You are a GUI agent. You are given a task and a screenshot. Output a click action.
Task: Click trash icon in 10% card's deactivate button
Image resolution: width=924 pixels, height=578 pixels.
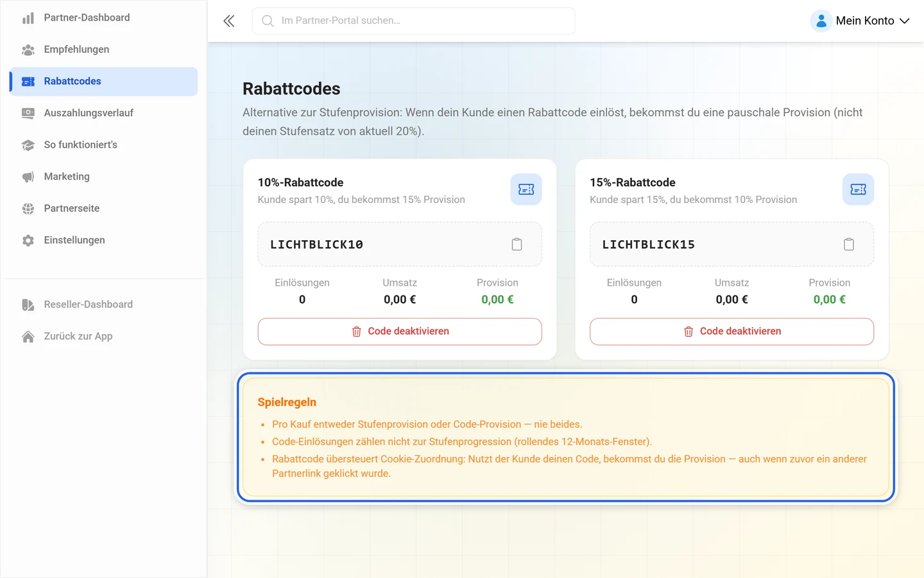click(x=357, y=331)
